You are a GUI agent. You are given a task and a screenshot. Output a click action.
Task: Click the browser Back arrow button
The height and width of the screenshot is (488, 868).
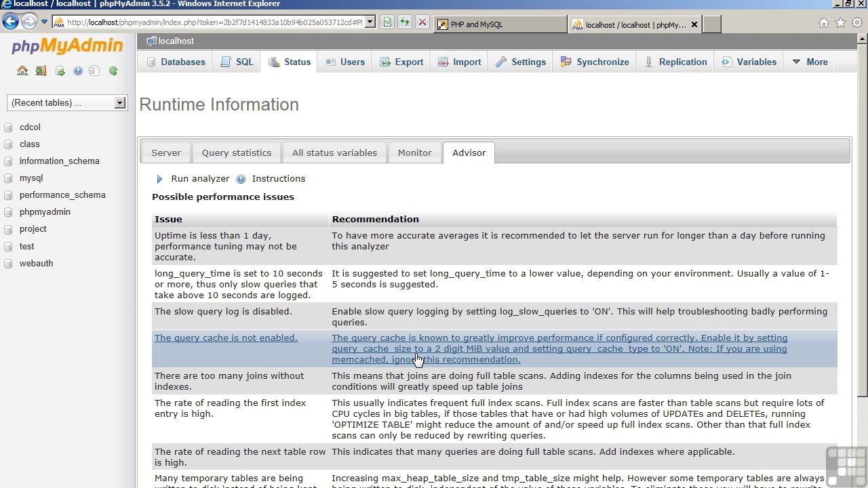coord(10,22)
